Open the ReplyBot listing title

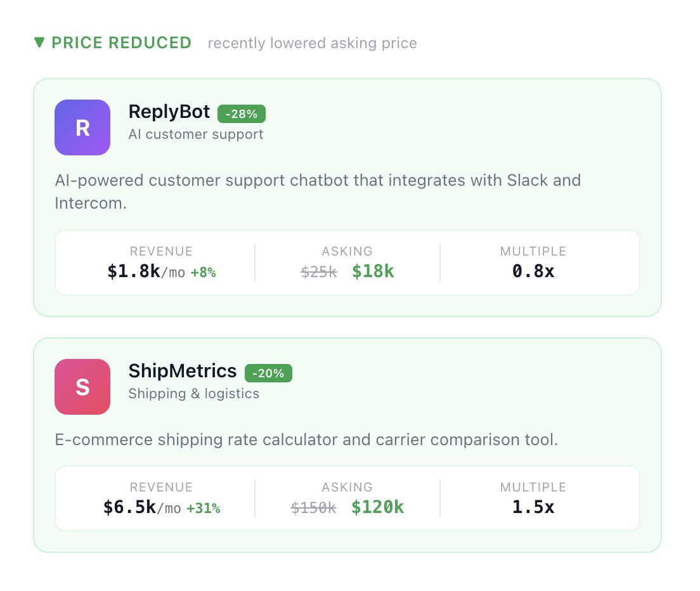169,112
